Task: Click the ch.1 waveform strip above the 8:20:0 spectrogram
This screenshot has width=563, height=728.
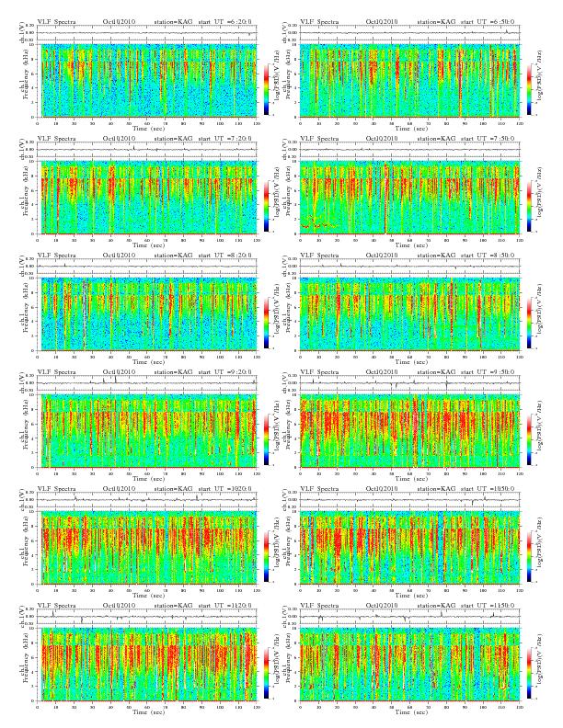Action: [147, 267]
